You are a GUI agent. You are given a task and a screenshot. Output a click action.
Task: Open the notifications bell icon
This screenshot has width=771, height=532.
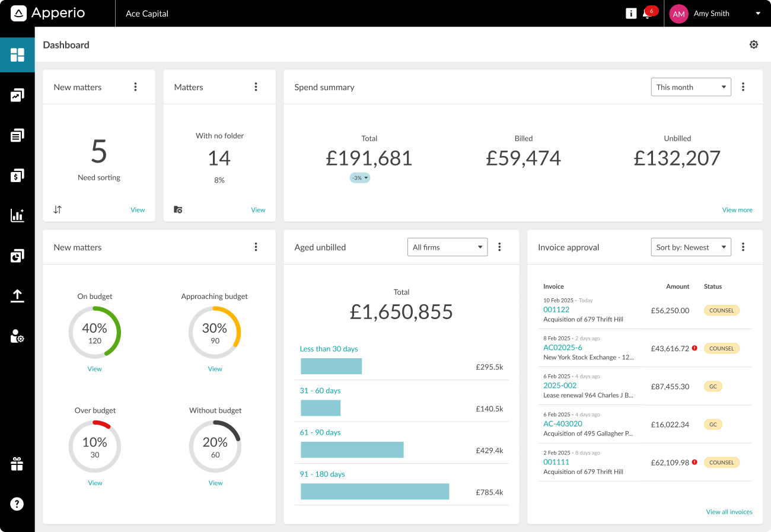point(647,14)
